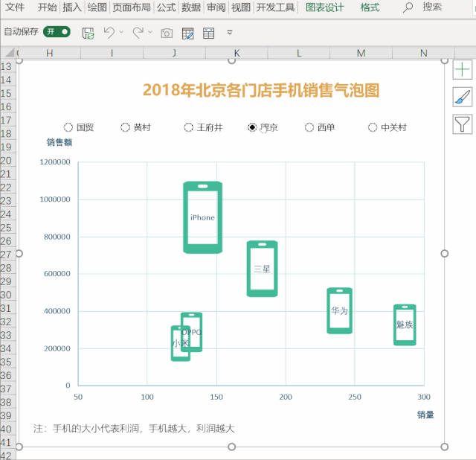Switch to the 数据 ribbon tab

191,7
